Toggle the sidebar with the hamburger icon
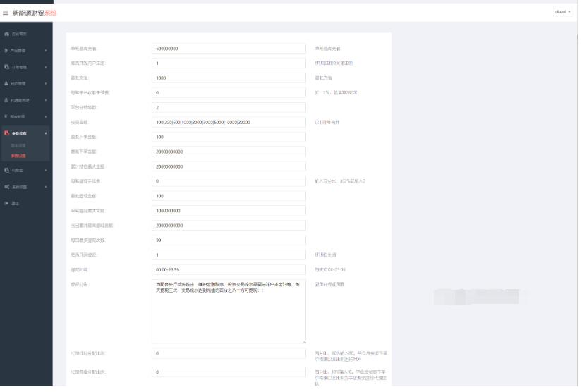The height and width of the screenshot is (392, 582). (6, 13)
